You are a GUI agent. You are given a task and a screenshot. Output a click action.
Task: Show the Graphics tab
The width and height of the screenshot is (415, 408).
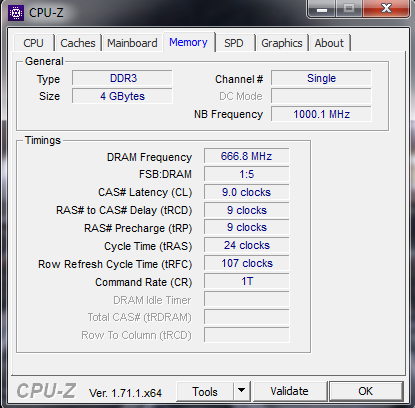282,43
